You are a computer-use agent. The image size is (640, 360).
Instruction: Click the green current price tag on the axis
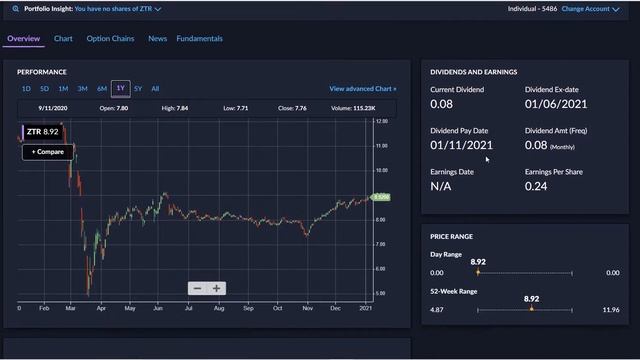pos(381,197)
